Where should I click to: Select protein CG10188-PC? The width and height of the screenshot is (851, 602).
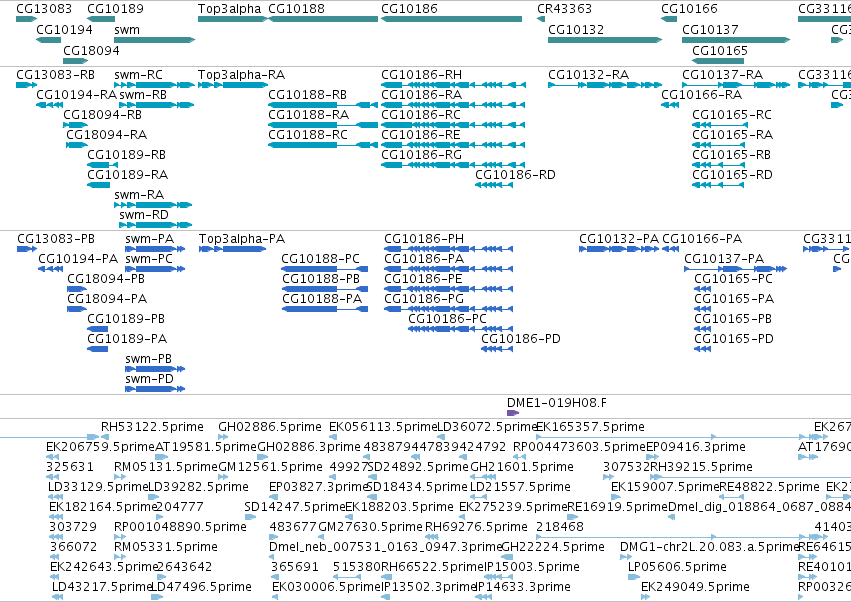(320, 258)
